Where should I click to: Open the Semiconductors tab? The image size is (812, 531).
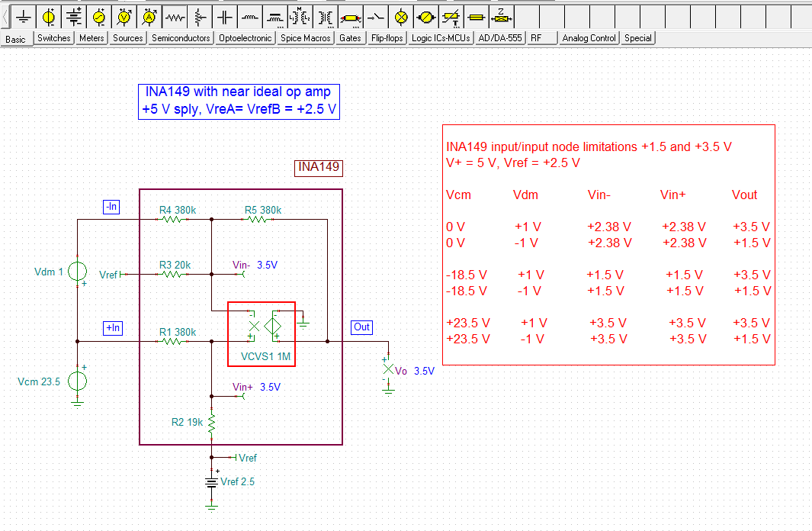point(181,38)
